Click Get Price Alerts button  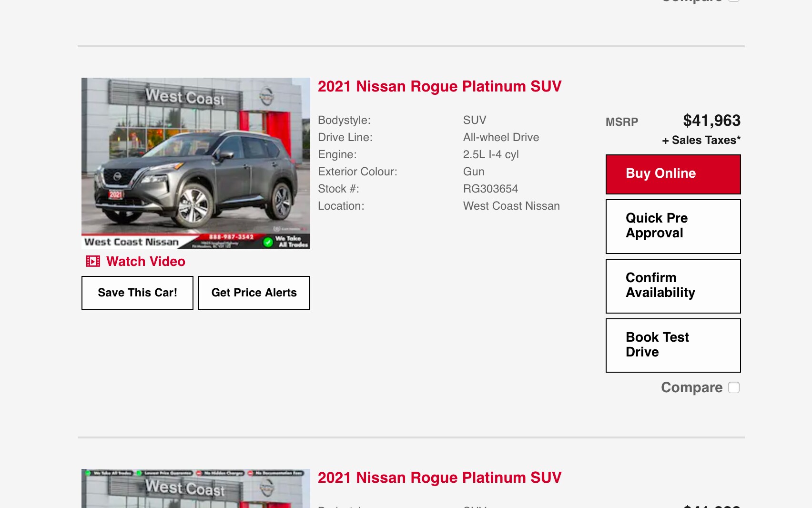254,293
